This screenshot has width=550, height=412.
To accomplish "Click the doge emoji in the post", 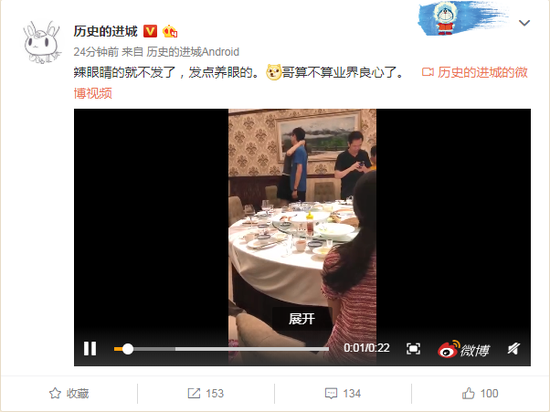I will click(274, 72).
